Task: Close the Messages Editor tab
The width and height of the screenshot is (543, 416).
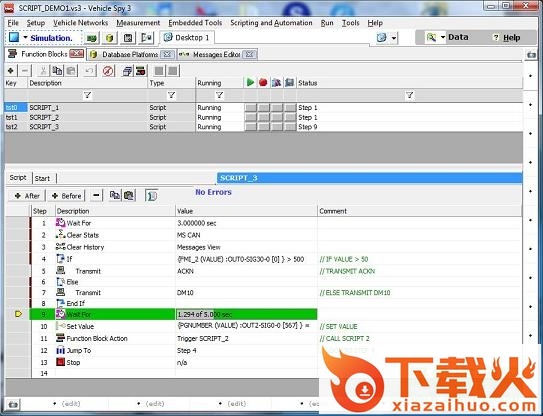Action: pos(249,54)
